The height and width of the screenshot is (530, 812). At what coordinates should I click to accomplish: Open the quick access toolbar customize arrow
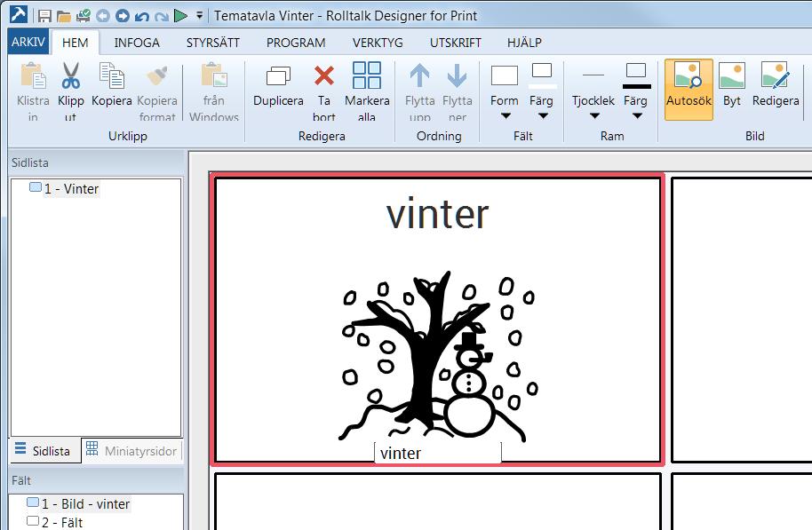(199, 15)
